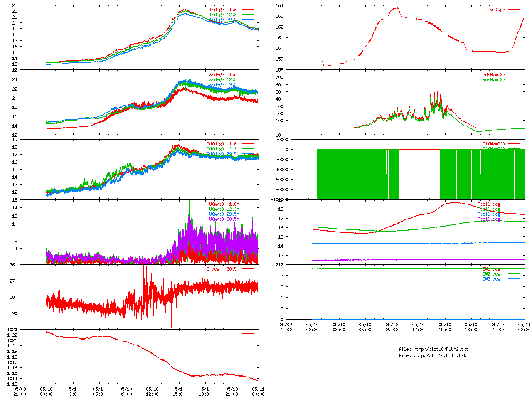532x399 pixels.
Task: Pick the Td(deg) 12.3m legend entry
Action: tap(223, 149)
